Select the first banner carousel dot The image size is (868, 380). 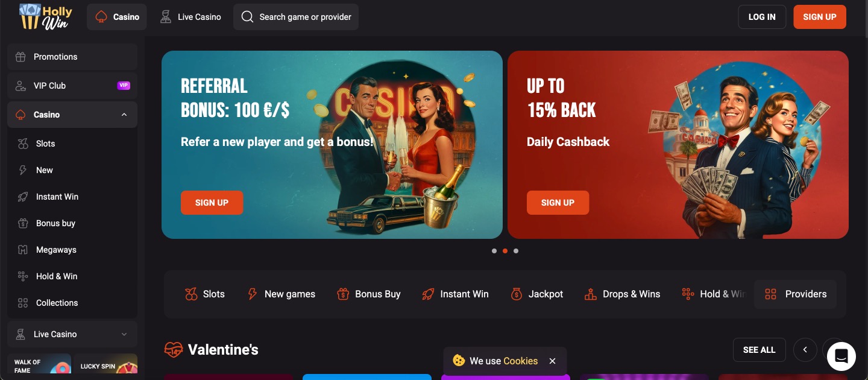494,251
